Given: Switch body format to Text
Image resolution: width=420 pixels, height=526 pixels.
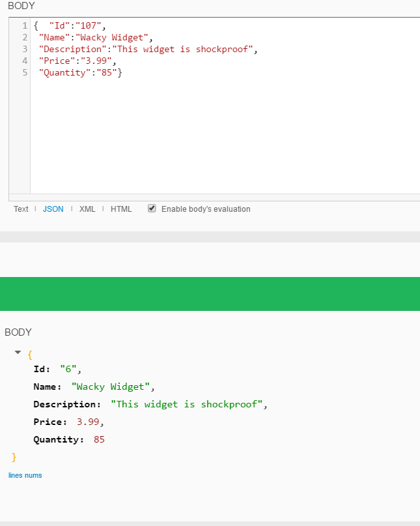Looking at the screenshot, I should (x=21, y=209).
